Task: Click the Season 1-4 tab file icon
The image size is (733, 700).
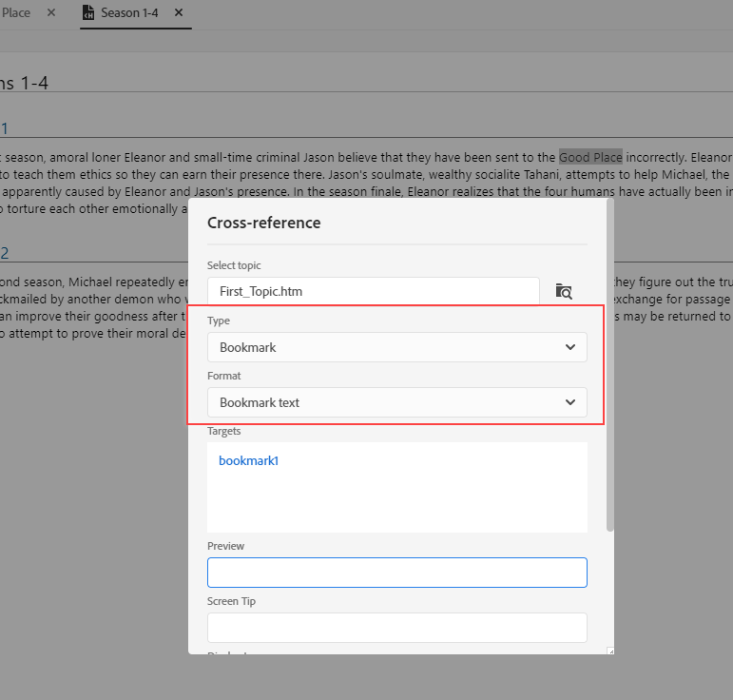Action: pos(88,12)
